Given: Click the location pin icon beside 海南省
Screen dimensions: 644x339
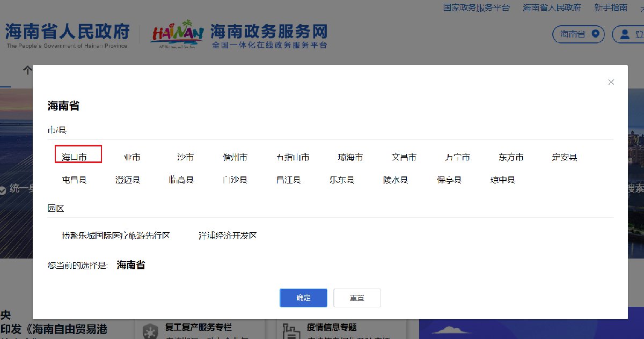Looking at the screenshot, I should tap(595, 34).
